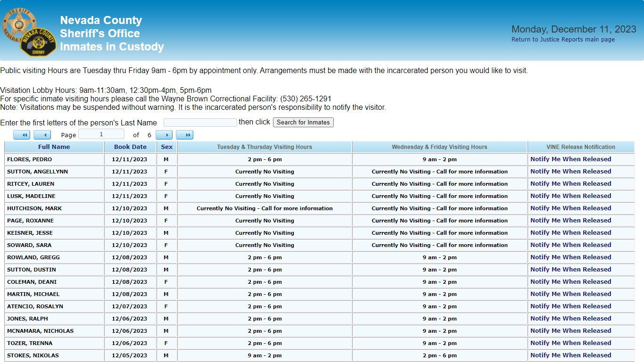Open Return to Justice Reports main page link
644x362 pixels.
pos(563,40)
